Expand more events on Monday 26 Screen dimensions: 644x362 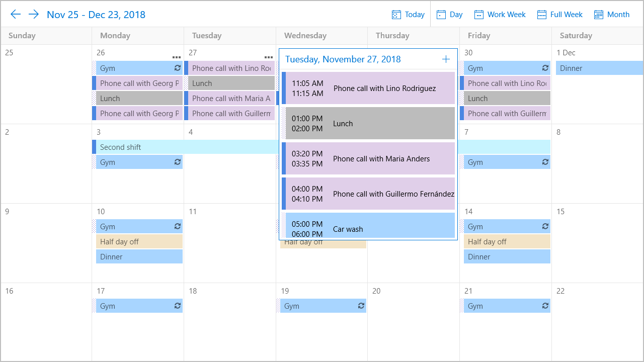click(x=176, y=57)
